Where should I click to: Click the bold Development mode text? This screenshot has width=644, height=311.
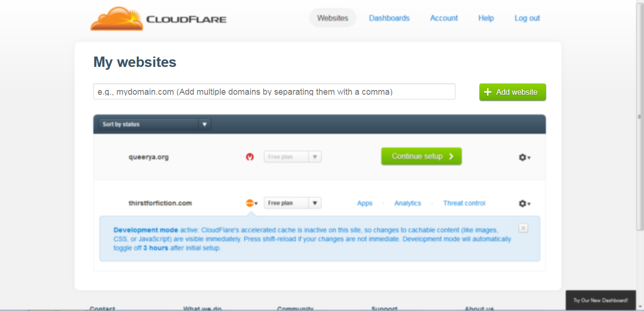pyautogui.click(x=146, y=230)
